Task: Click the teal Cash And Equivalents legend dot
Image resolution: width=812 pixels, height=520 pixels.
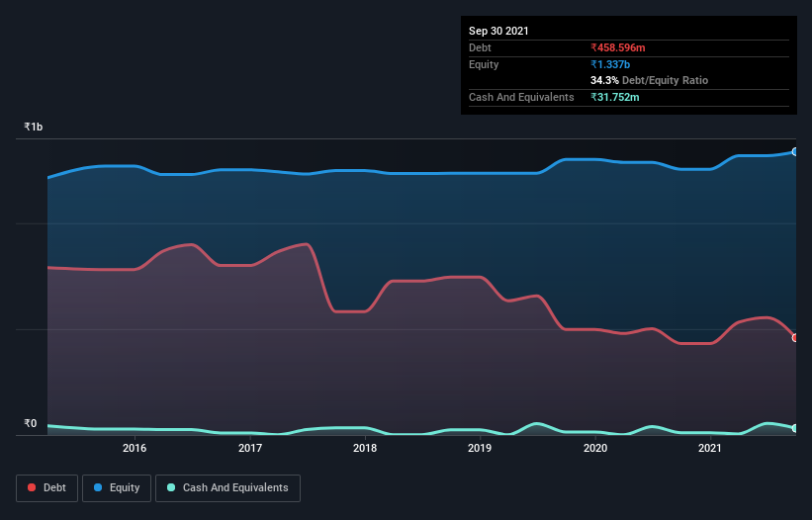Action: pos(171,487)
